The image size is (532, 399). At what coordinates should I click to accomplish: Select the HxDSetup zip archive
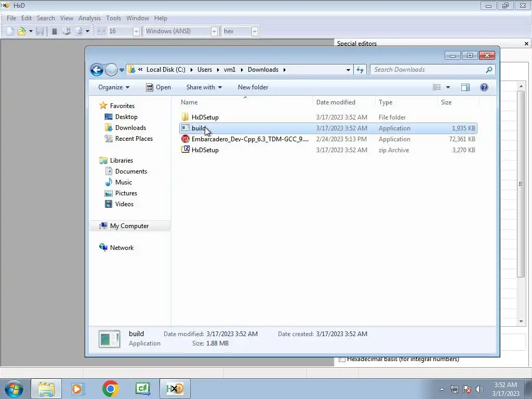pos(328,150)
